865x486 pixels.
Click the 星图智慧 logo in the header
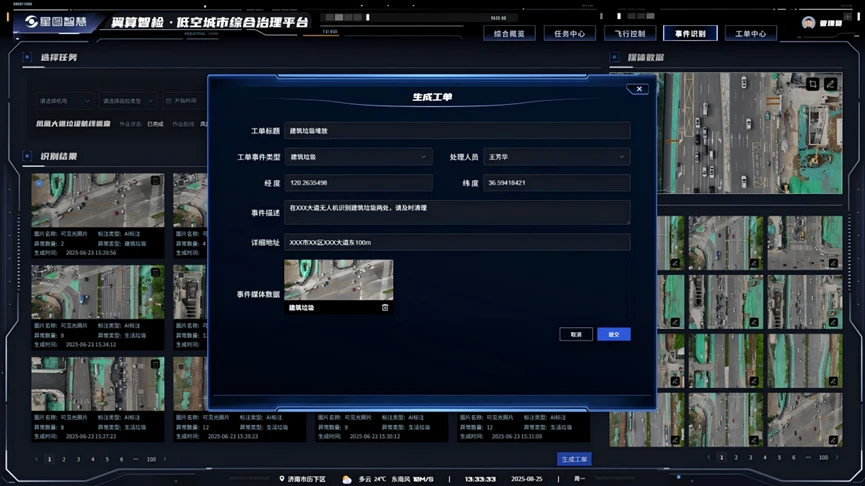56,22
